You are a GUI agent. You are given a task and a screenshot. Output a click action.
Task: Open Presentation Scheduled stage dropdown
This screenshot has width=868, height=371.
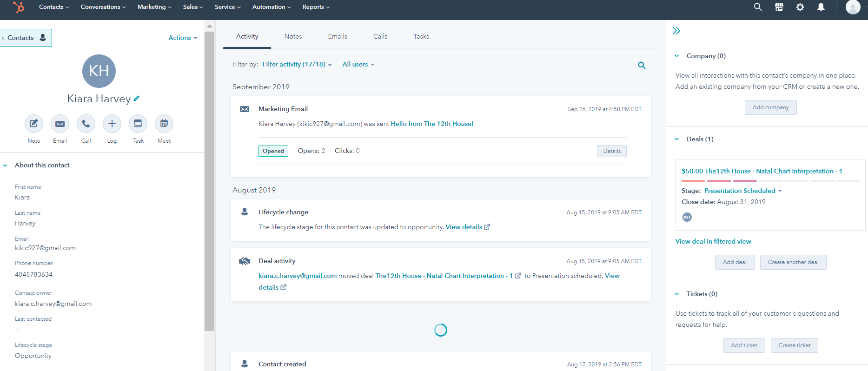tap(743, 191)
